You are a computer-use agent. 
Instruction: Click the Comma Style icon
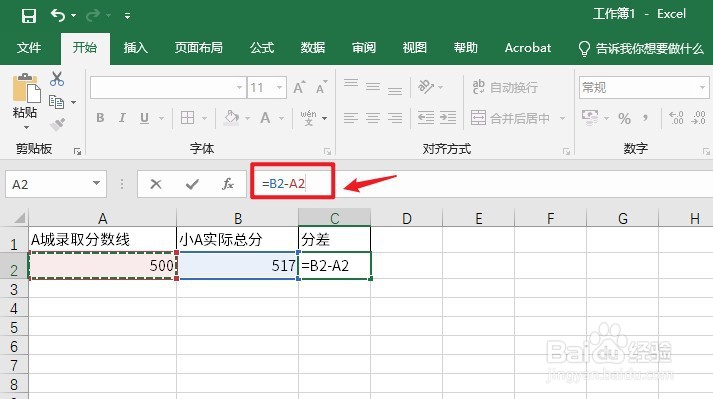point(646,118)
